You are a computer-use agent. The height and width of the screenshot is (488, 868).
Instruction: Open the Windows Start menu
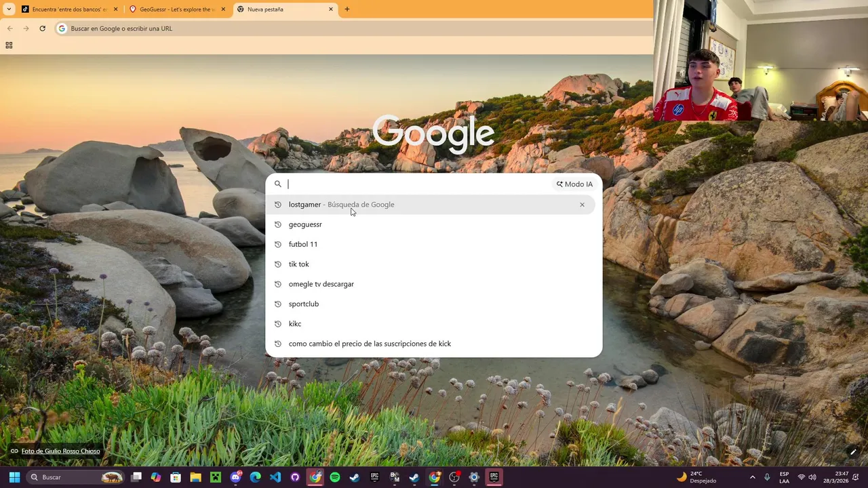pos(14,477)
